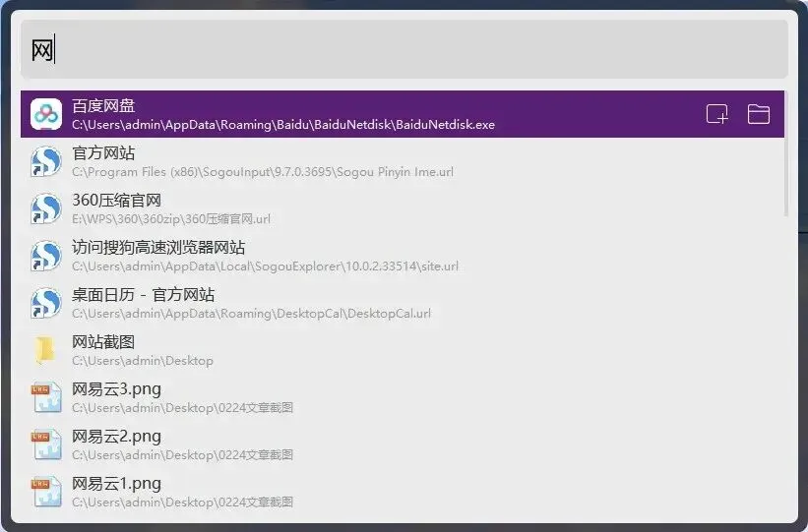
Task: Click the search input field containing 网
Action: tap(404, 50)
